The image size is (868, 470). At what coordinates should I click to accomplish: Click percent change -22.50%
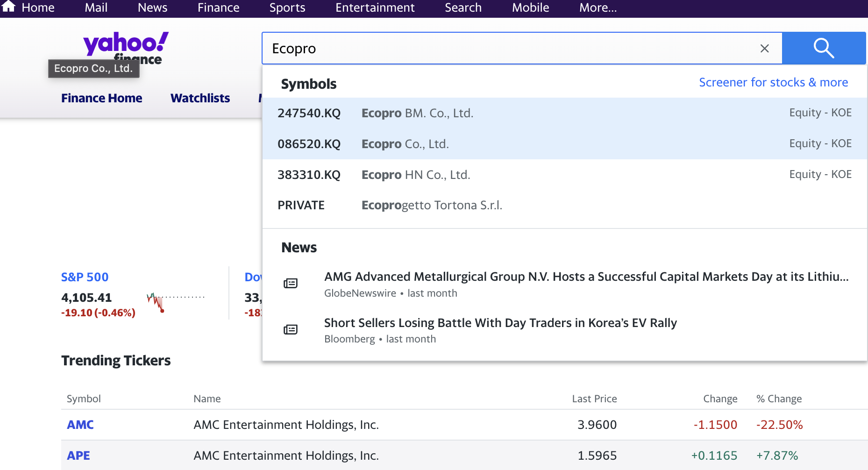coord(780,425)
